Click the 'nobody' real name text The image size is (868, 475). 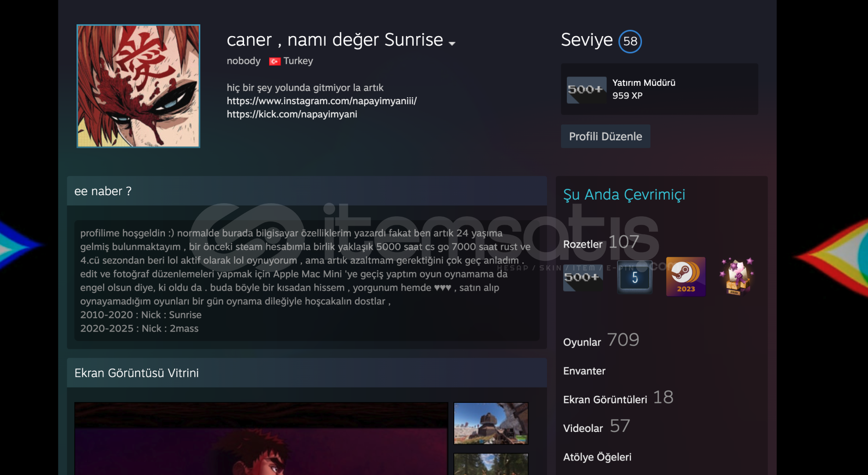pos(244,61)
